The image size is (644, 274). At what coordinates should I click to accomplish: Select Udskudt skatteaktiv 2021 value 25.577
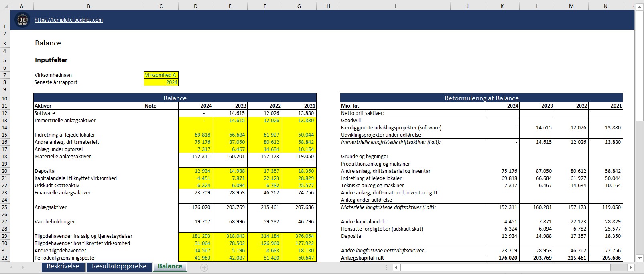tap(299, 186)
